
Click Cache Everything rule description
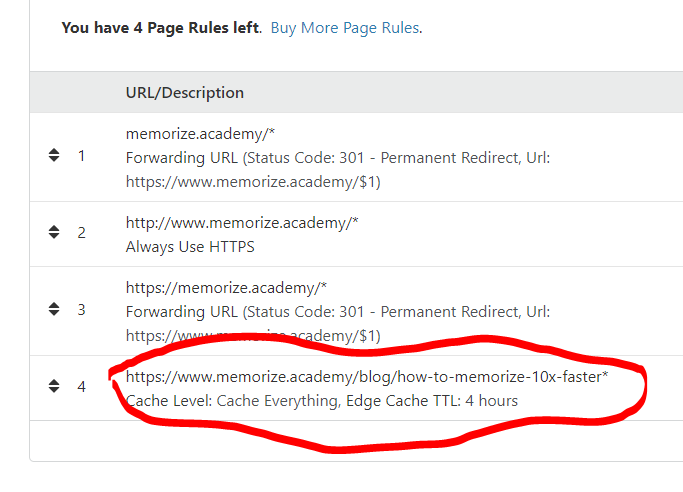tap(322, 401)
